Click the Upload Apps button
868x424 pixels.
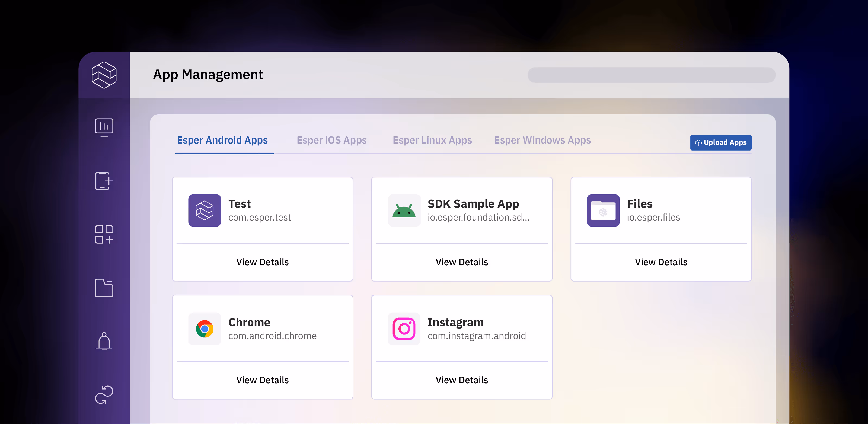(721, 143)
